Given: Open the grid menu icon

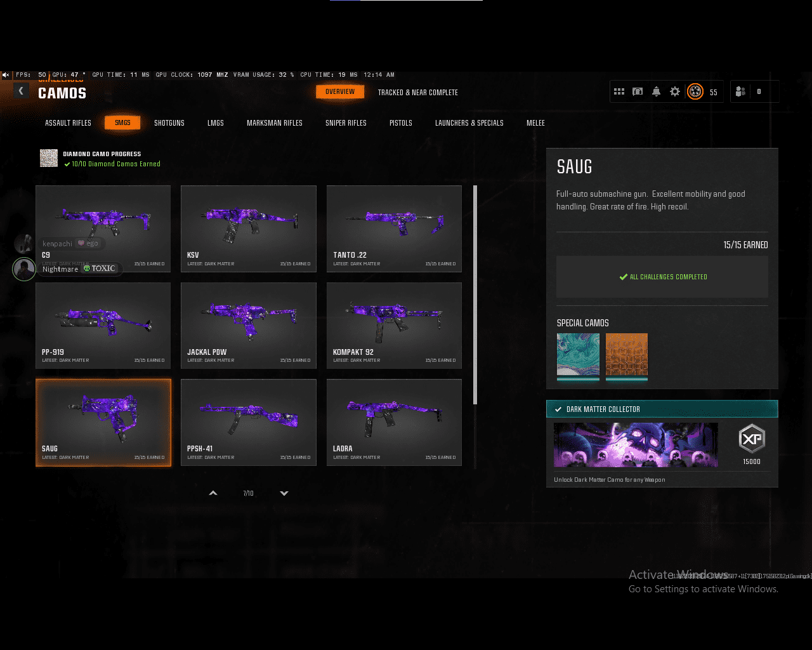Looking at the screenshot, I should coord(619,91).
